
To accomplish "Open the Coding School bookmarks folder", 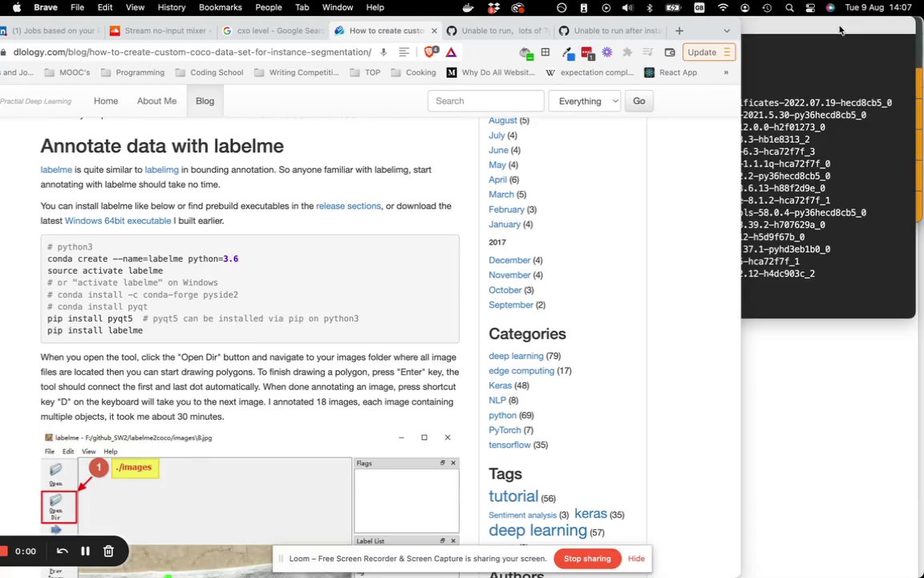I will click(210, 72).
